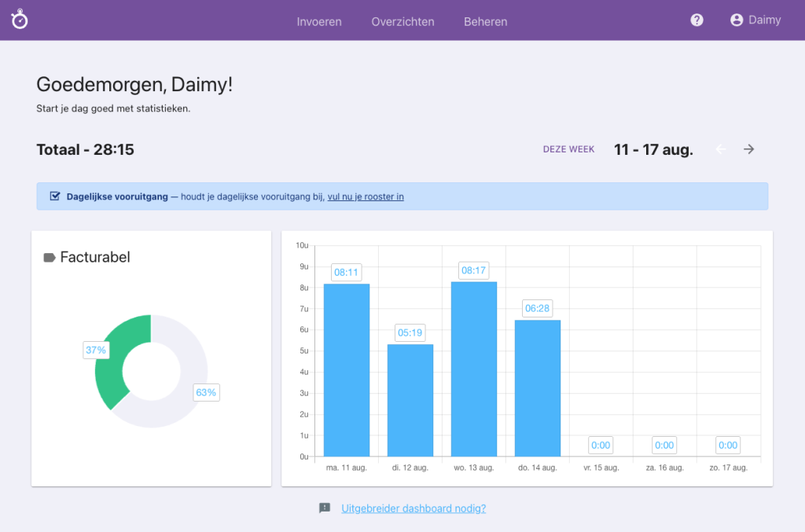805x532 pixels.
Task: Go to the previous week with the left arrow
Action: (x=721, y=149)
